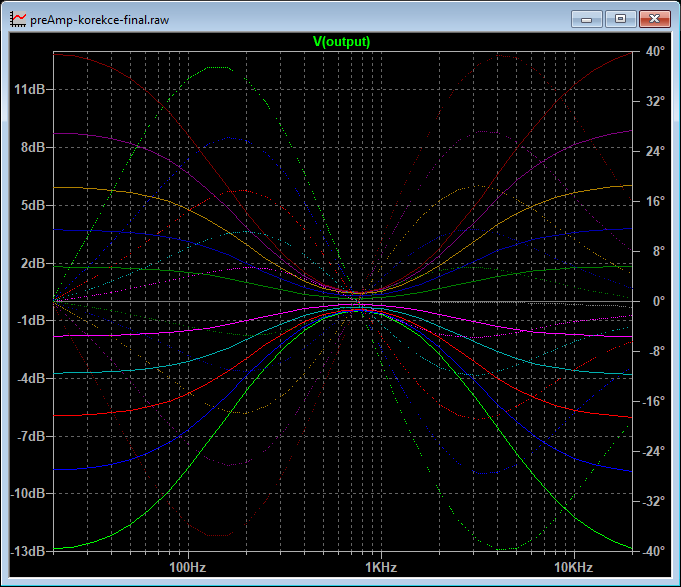Close the preAmp-korekce-final.raw window

point(655,19)
